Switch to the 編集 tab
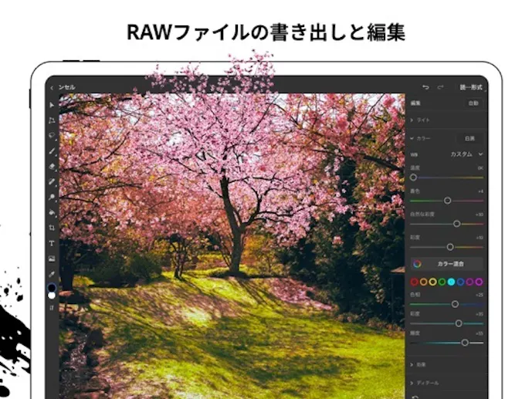The image size is (532, 399). 415,103
